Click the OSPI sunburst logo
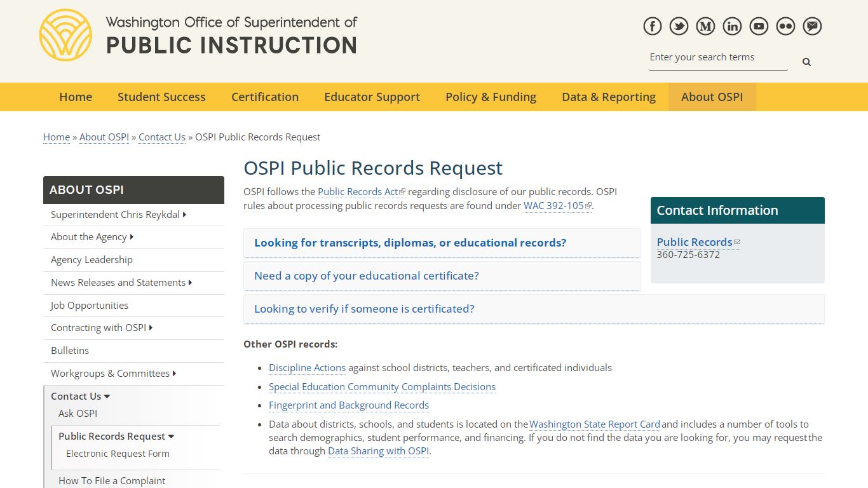The height and width of the screenshot is (488, 868). (65, 35)
